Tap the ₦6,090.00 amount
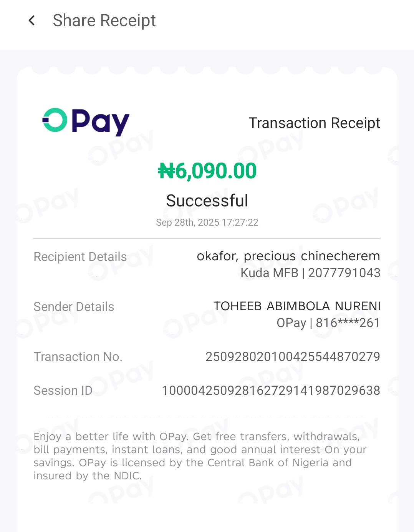This screenshot has width=414, height=532. [x=207, y=171]
